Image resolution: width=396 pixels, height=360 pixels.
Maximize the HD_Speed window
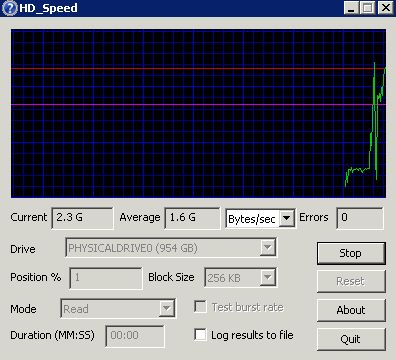368,8
